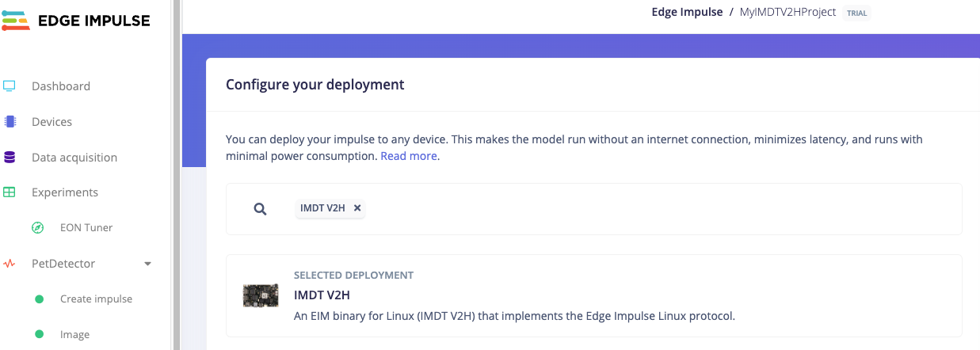Click the IMDT V2H tag label

[x=322, y=208]
